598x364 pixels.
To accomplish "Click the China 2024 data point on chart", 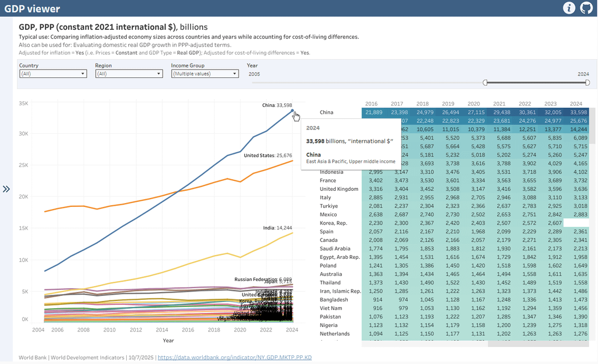I will (292, 111).
